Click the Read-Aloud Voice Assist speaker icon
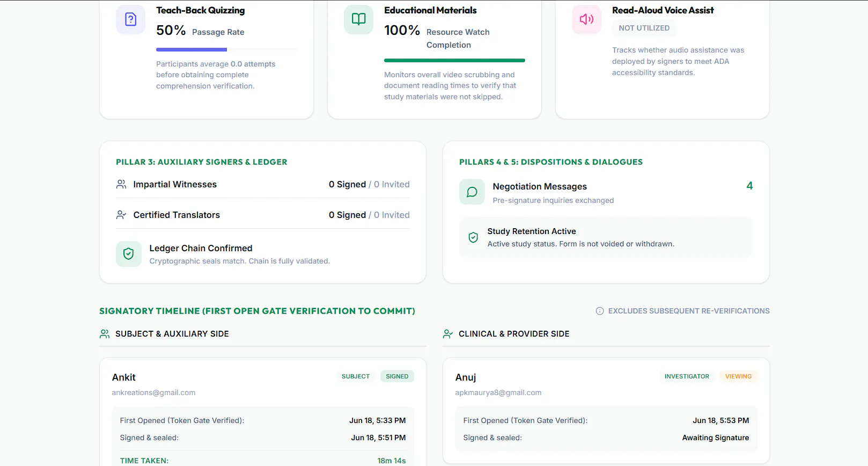The image size is (868, 466). tap(586, 19)
